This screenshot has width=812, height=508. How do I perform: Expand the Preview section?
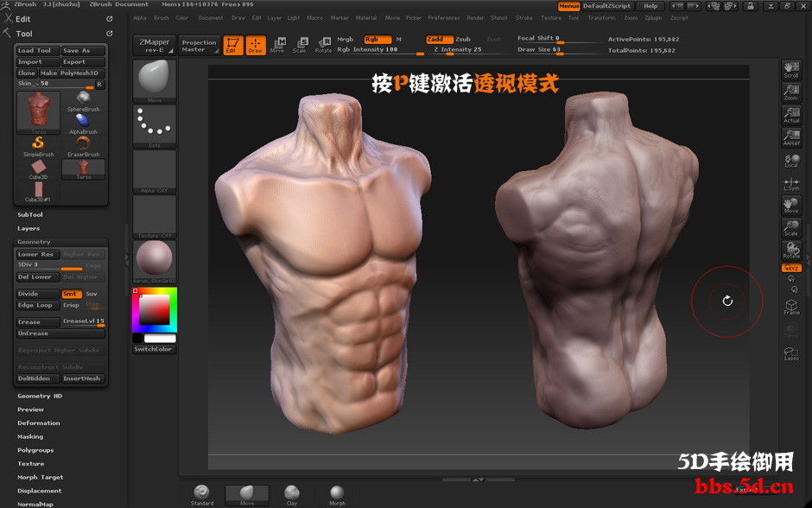[x=30, y=410]
